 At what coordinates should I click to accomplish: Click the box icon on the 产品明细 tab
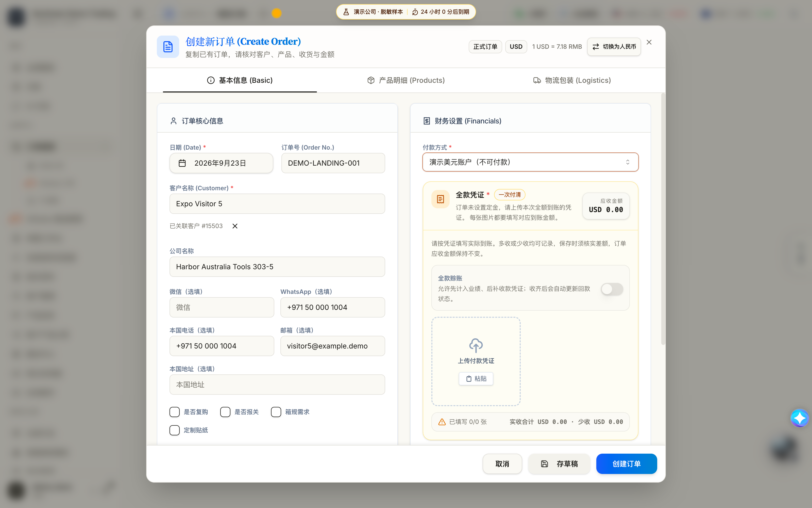(371, 80)
